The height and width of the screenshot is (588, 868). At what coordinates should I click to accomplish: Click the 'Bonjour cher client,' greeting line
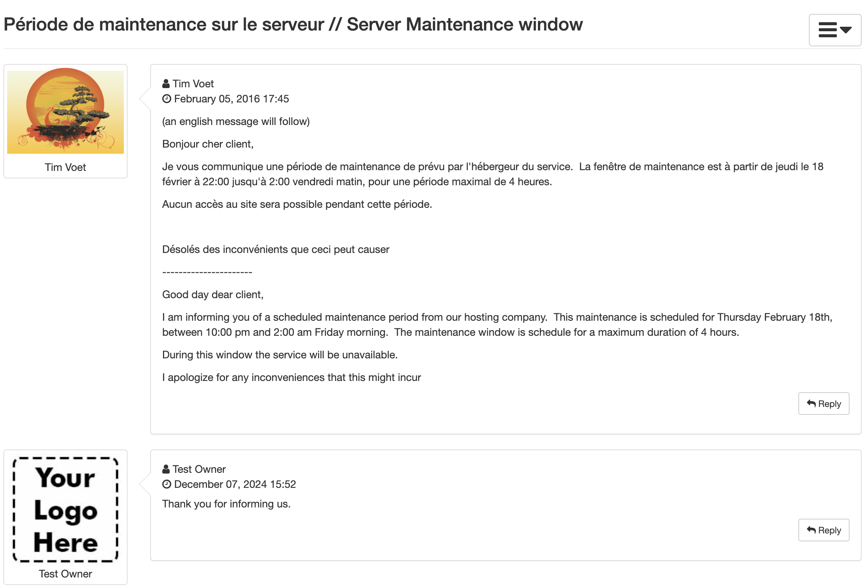point(208,144)
